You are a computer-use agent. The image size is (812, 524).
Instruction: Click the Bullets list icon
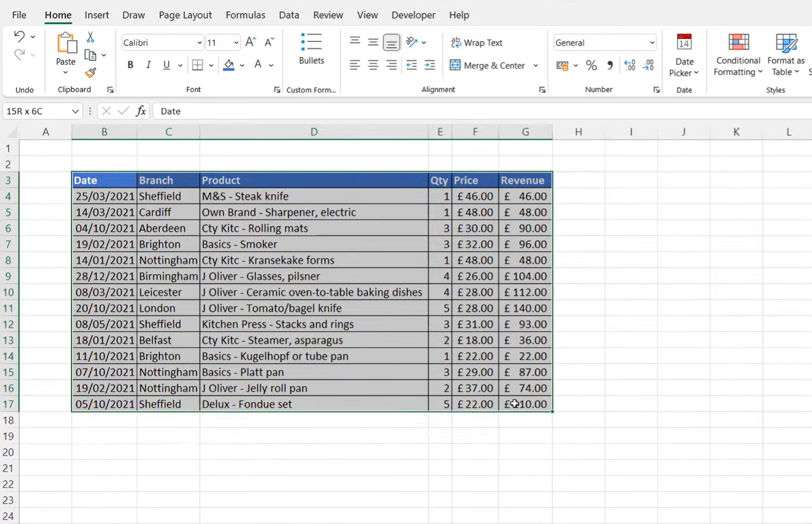coord(312,42)
